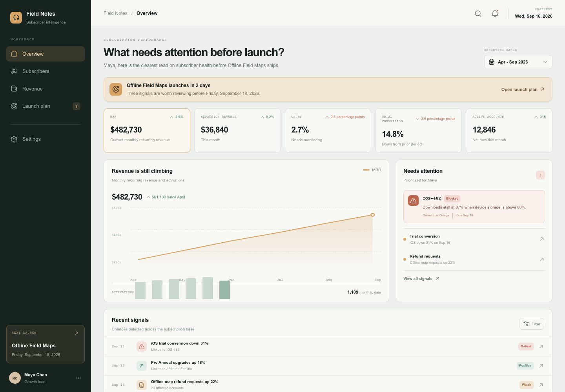
Task: Click the Sep data point on MRR chart
Action: pos(373,215)
